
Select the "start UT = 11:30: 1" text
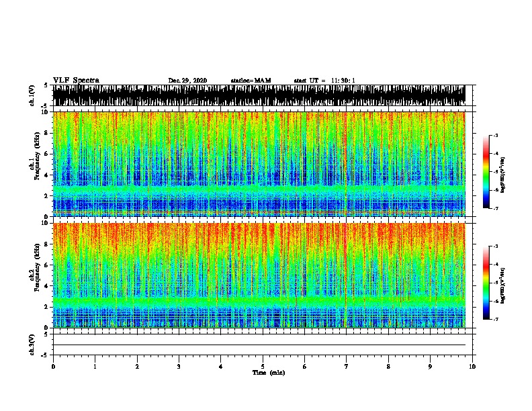click(x=324, y=81)
